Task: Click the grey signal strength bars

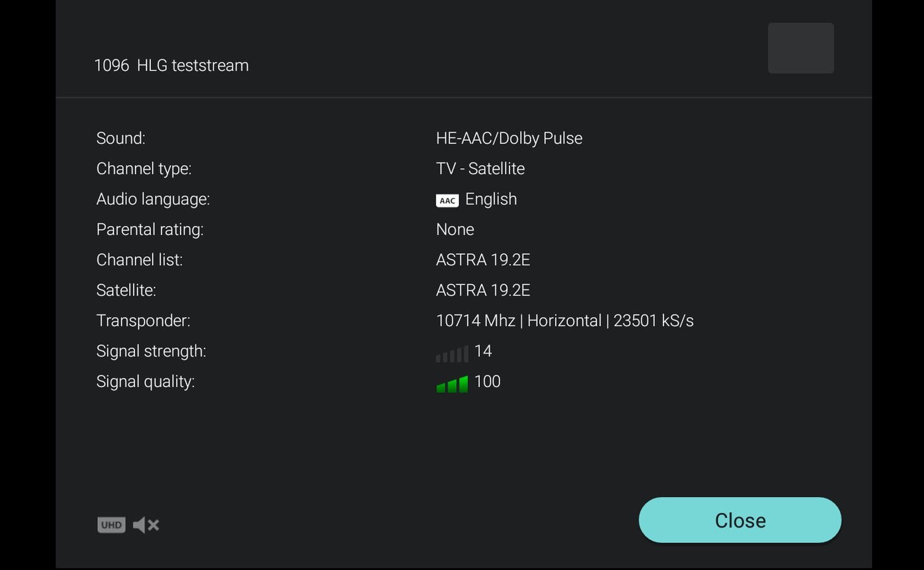Action: coord(452,354)
